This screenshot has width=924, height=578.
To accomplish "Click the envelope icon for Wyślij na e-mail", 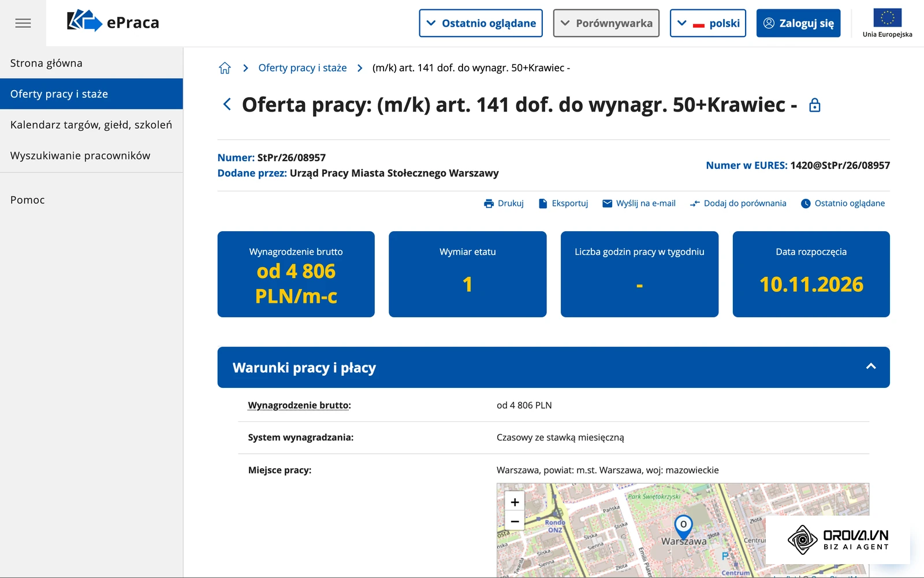I will pyautogui.click(x=608, y=203).
